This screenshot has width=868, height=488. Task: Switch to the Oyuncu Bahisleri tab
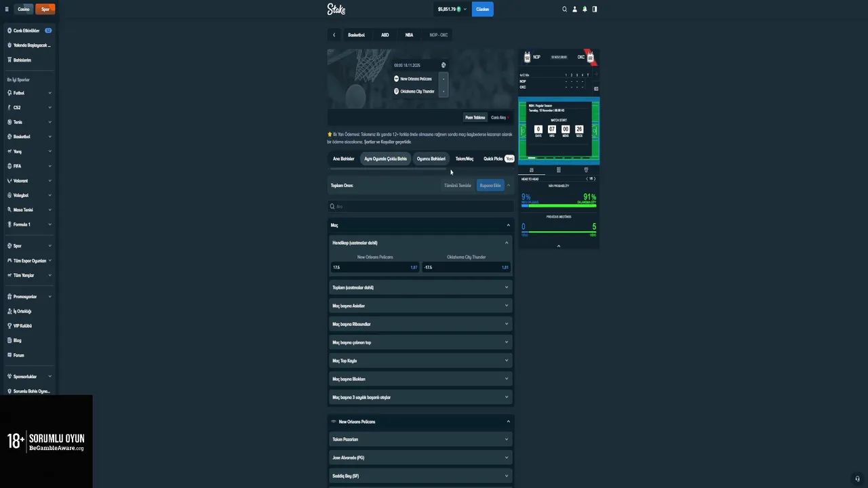click(x=431, y=159)
